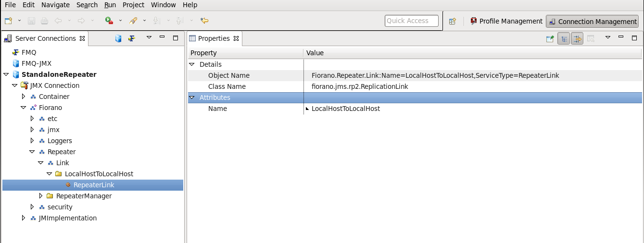Screen dimensions: 644x243
Task: Click the Last Edit Location arrow icon
Action: point(205,21)
